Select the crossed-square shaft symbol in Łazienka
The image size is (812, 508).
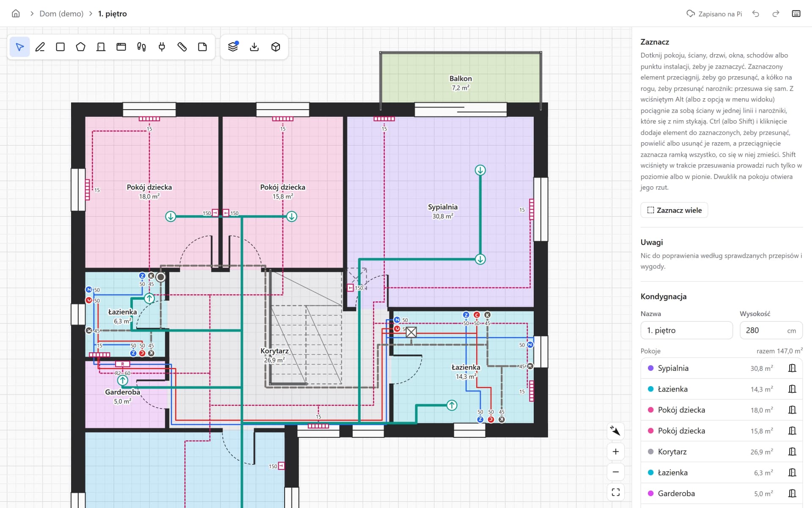pos(411,332)
